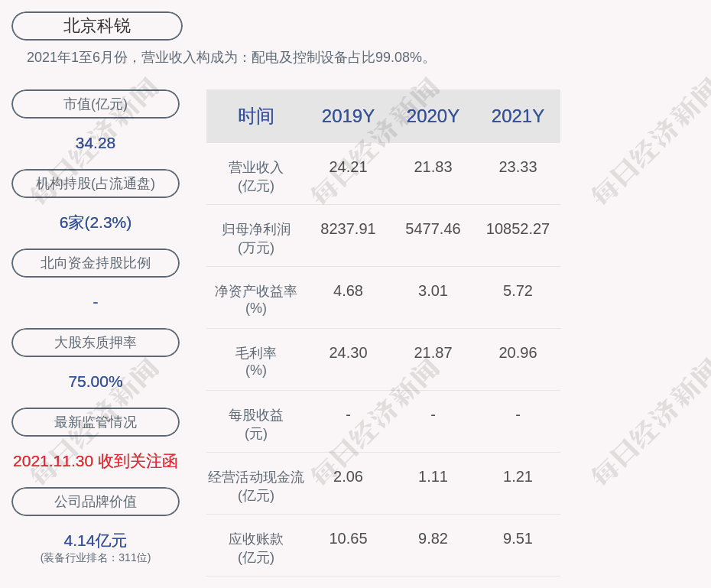The image size is (711, 588).
Task: Open the 北向资金持股比例 label
Action: point(96,263)
